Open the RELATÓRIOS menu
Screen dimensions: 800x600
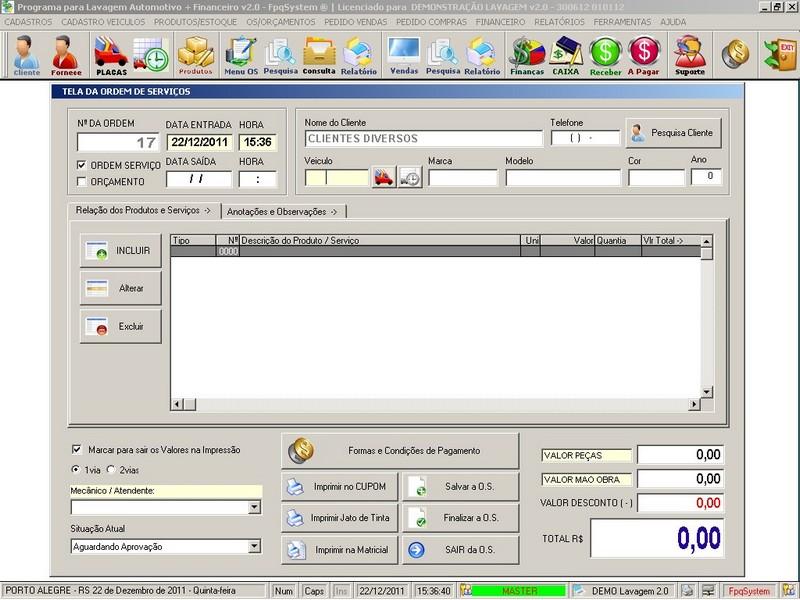(559, 22)
